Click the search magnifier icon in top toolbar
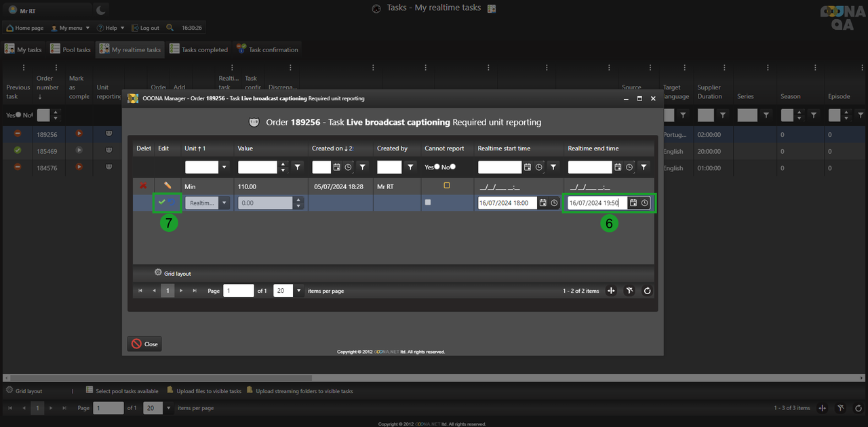This screenshot has height=427, width=868. (170, 28)
